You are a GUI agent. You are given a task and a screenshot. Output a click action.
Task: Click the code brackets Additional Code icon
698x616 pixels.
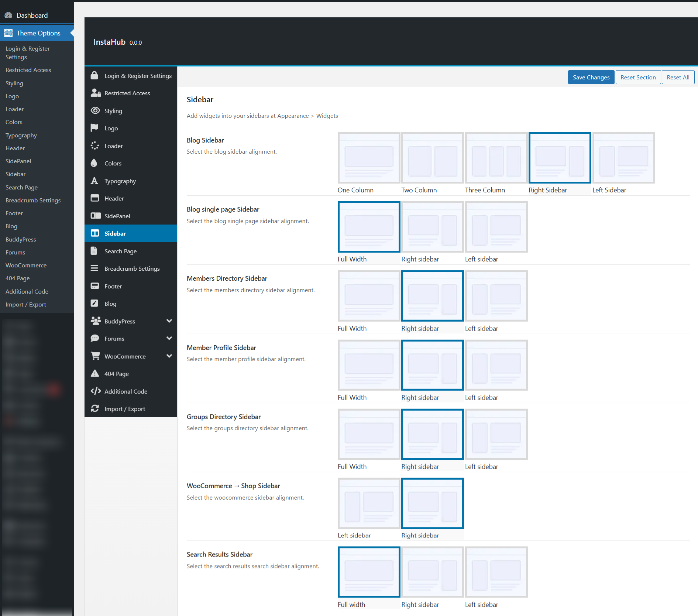click(x=96, y=391)
